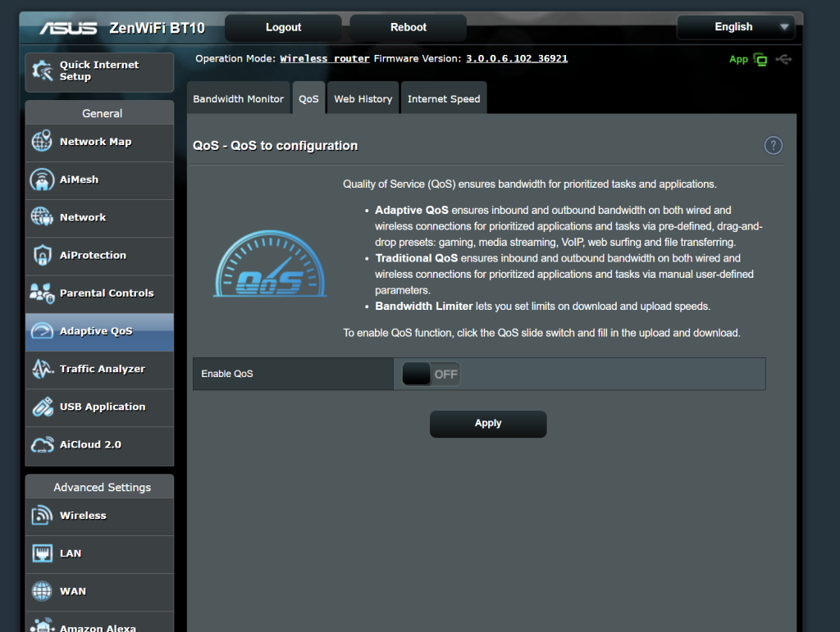Expand the English language dropdown

click(735, 27)
